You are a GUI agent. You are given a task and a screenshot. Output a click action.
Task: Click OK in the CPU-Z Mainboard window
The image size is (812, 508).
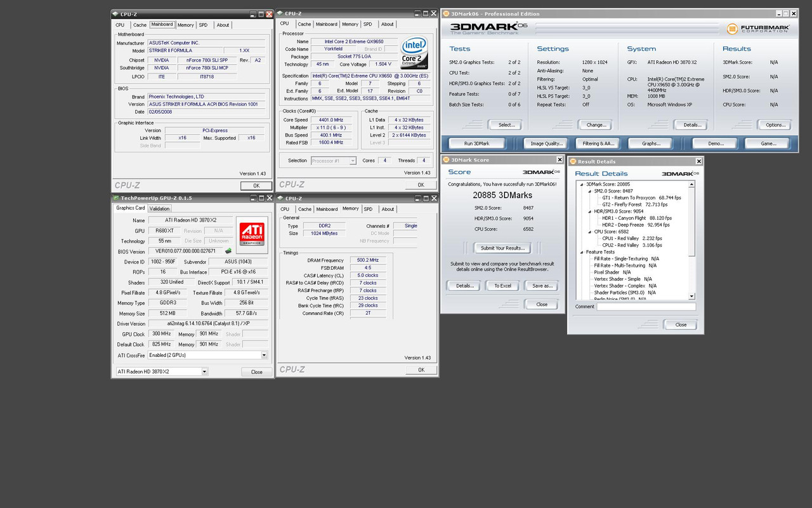(x=256, y=186)
